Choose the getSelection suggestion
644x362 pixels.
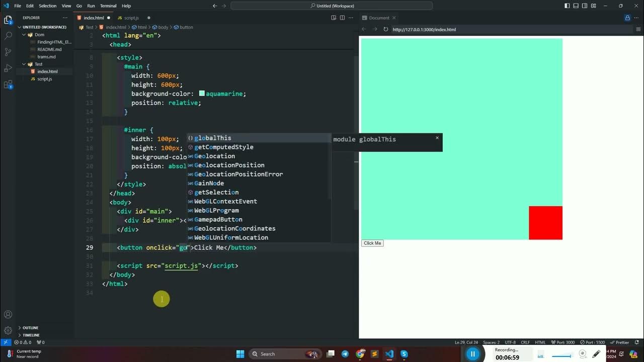[x=259, y=192]
